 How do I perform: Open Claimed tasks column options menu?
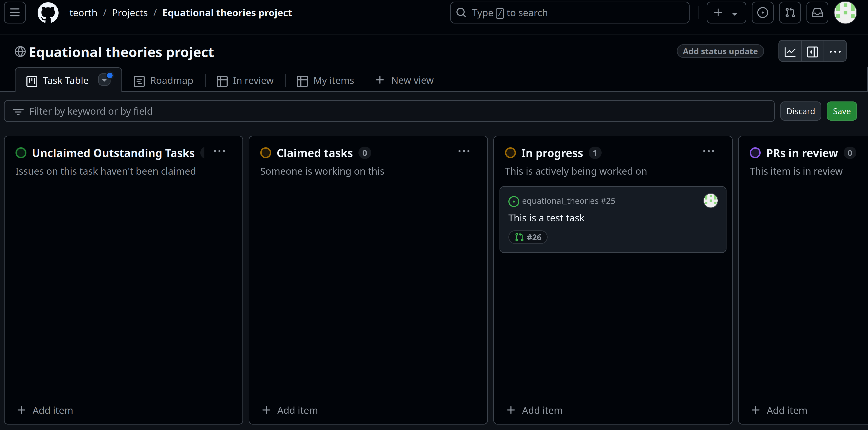tap(464, 151)
